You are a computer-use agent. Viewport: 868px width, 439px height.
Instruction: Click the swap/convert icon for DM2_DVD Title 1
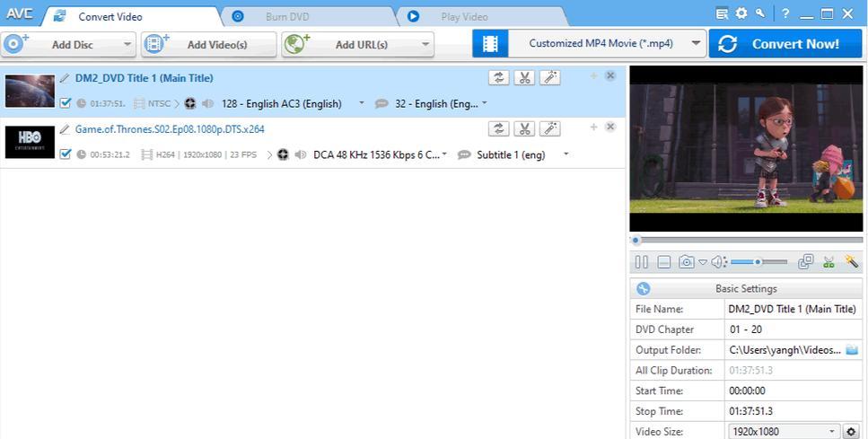pos(499,77)
